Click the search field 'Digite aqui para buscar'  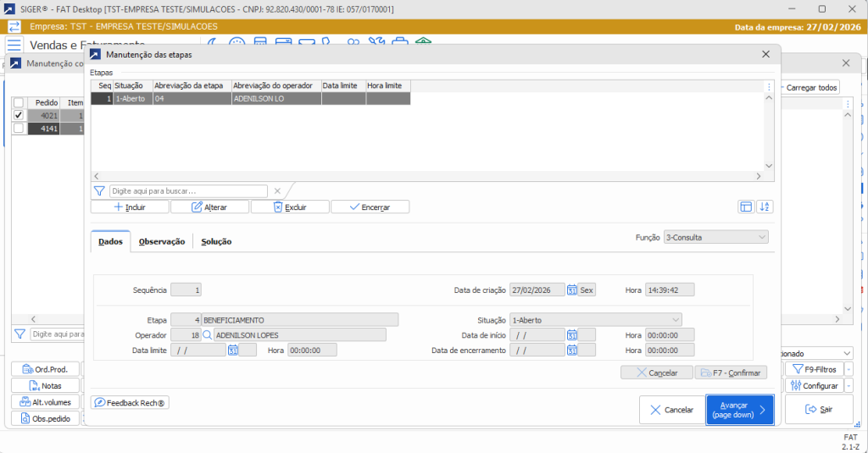[x=188, y=191]
